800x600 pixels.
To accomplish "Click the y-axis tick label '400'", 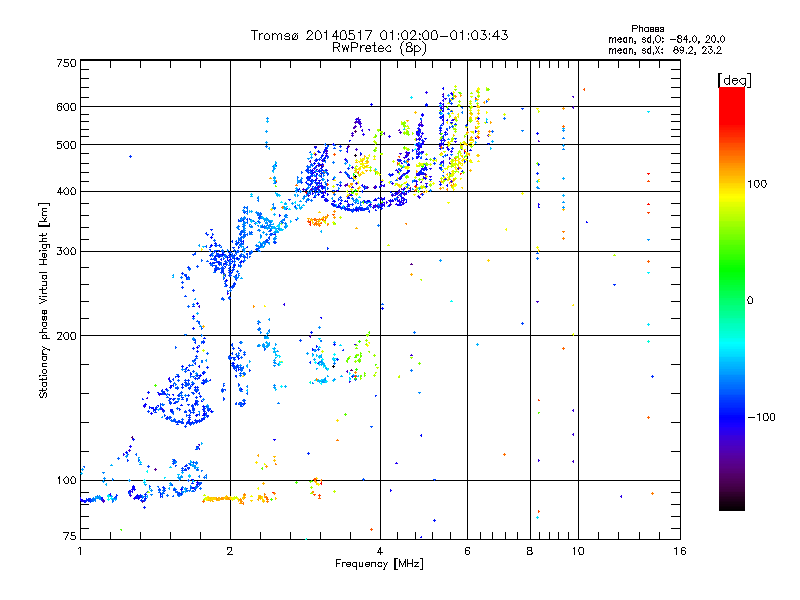I will (x=66, y=192).
